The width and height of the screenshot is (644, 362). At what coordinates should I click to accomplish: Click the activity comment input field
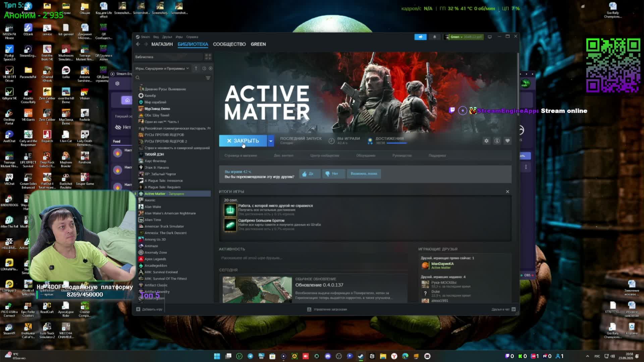coord(314,258)
